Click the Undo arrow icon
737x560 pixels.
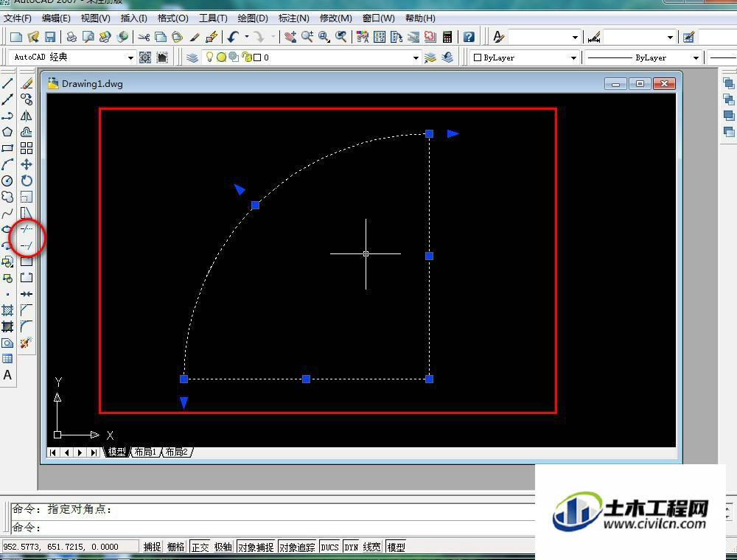tap(233, 37)
